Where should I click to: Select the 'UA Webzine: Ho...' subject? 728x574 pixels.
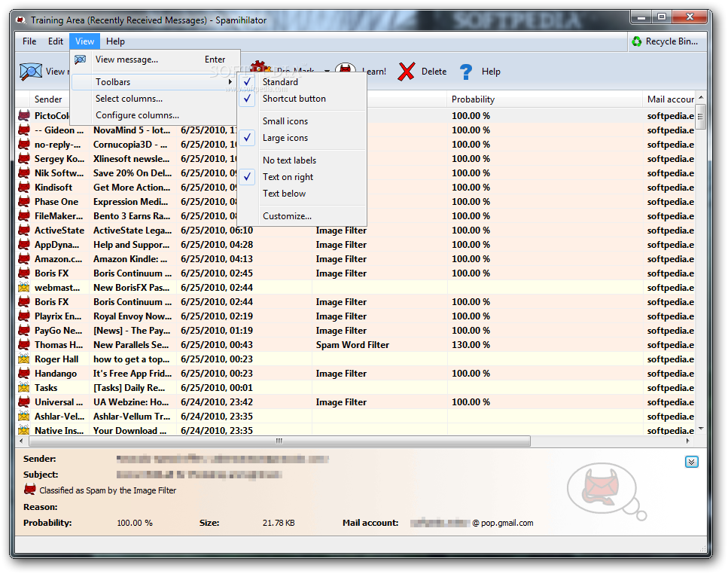click(x=131, y=402)
